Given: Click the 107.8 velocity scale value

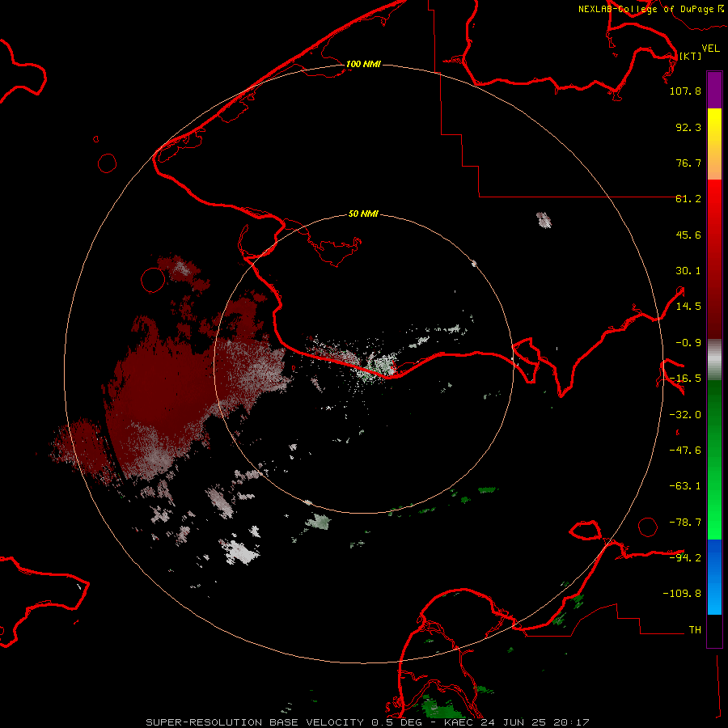Looking at the screenshot, I should pos(685,91).
